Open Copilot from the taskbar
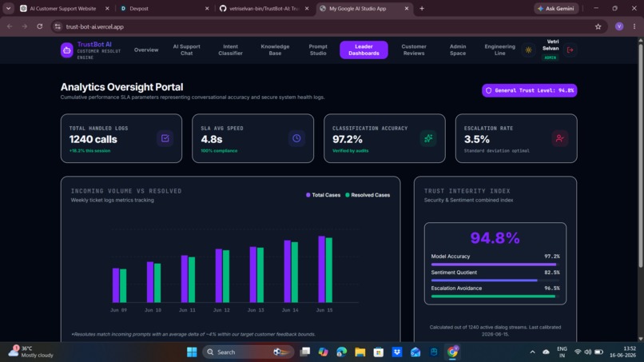Viewport: 644px width, 362px height. pos(324,352)
